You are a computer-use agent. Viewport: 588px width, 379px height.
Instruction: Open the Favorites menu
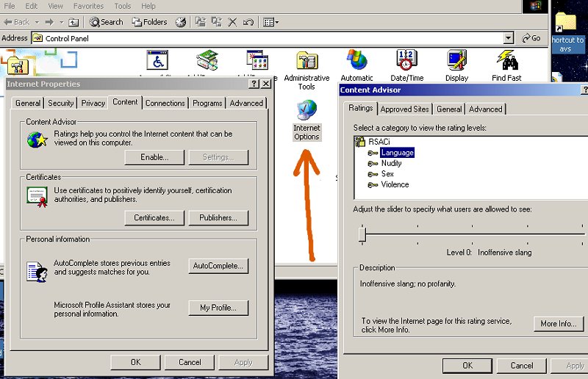click(x=88, y=6)
